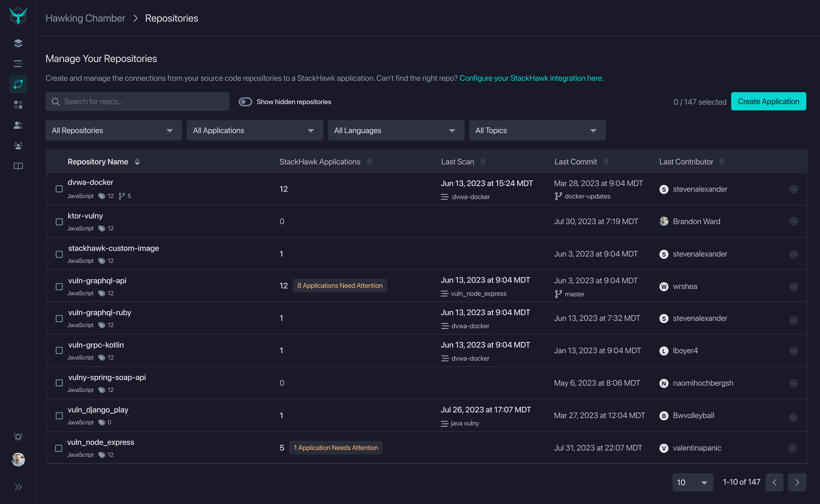The height and width of the screenshot is (504, 820).
Task: Open the Hawking Chamber breadcrumb
Action: tap(85, 18)
